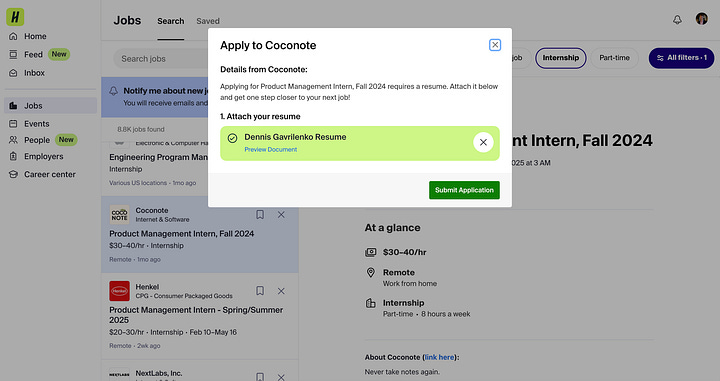Click the '8.8K jobs found' text
The image size is (720, 381).
coord(141,129)
